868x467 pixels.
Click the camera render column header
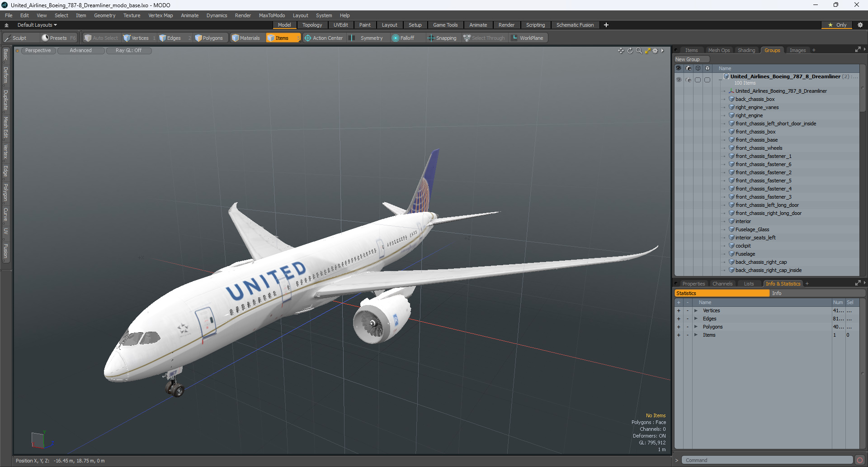[688, 68]
